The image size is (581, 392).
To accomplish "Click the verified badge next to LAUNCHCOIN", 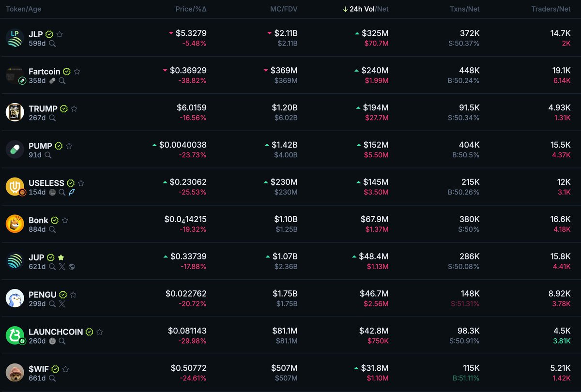I will [x=90, y=332].
